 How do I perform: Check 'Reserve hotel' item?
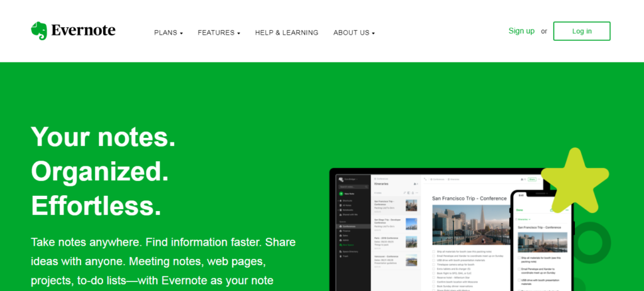point(434,277)
